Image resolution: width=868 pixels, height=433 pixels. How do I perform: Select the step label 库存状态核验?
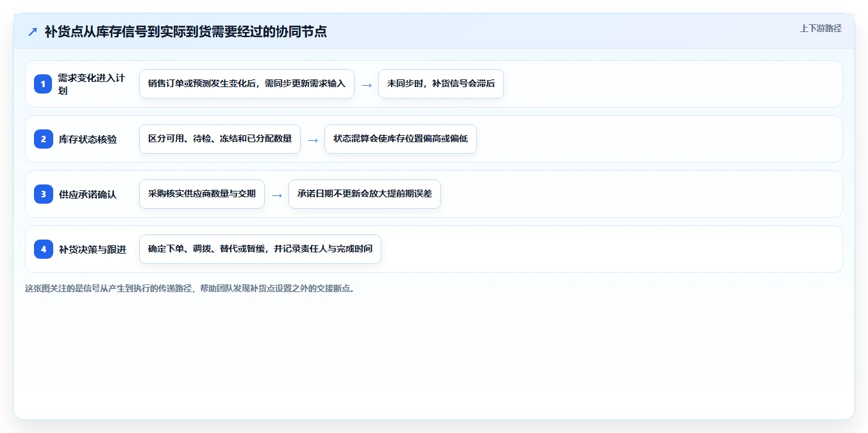pos(88,139)
